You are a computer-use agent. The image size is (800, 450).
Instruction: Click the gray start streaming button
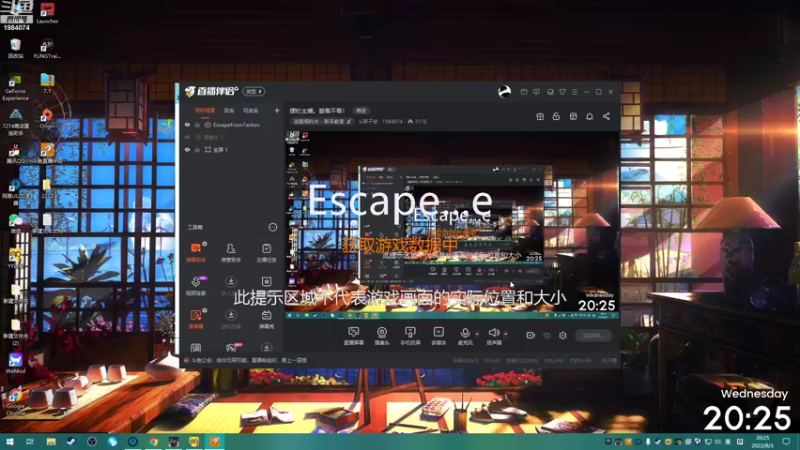tap(593, 335)
